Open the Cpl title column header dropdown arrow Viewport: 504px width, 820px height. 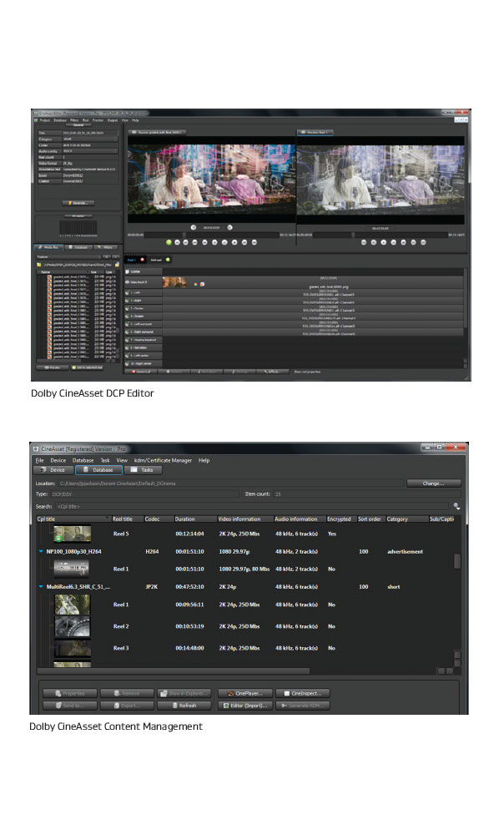pos(107,519)
